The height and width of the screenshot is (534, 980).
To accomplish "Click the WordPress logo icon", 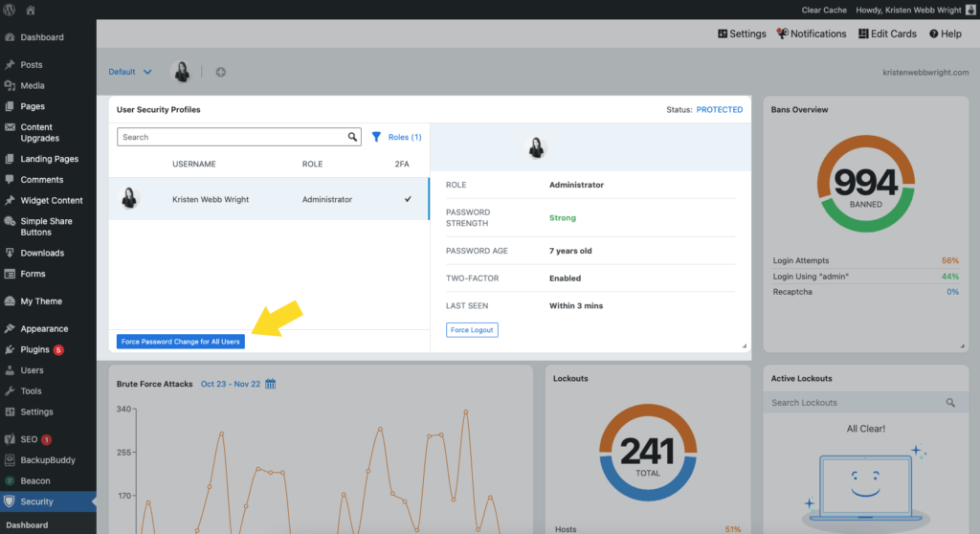I will pos(10,10).
